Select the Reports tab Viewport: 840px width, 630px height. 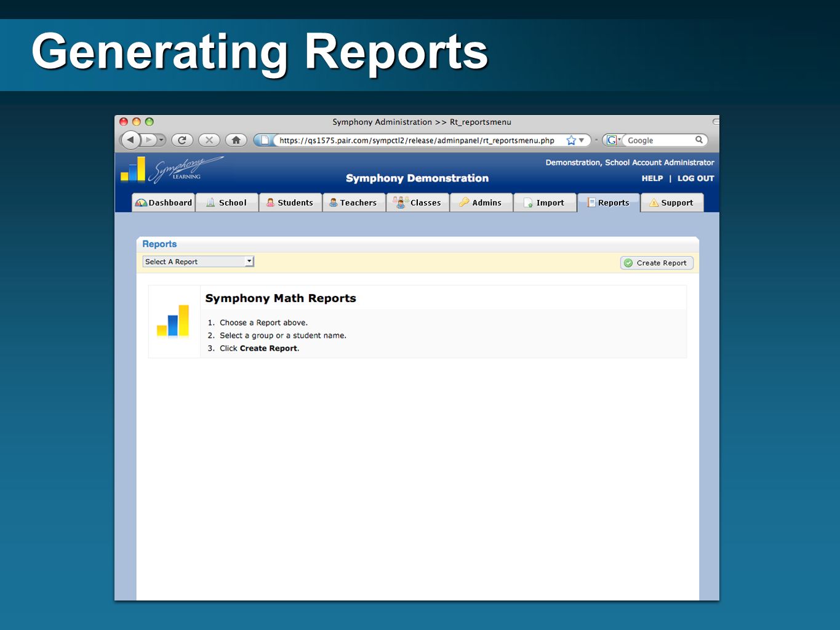click(x=609, y=202)
